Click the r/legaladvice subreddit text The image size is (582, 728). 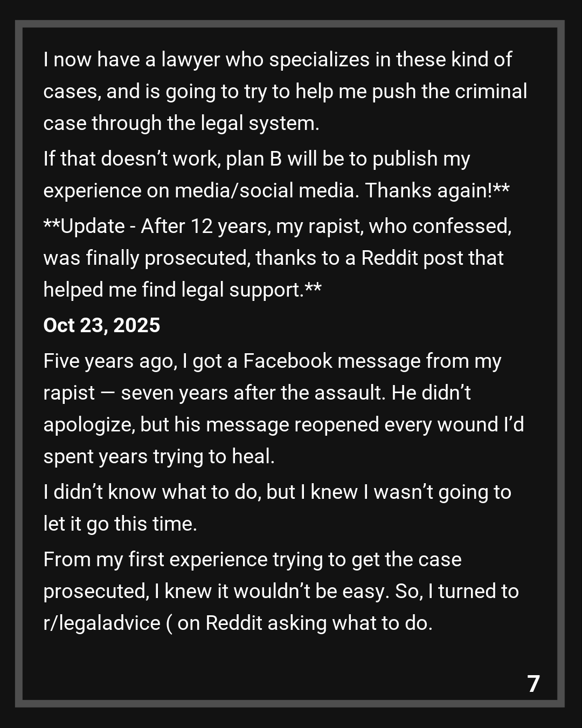click(x=102, y=623)
